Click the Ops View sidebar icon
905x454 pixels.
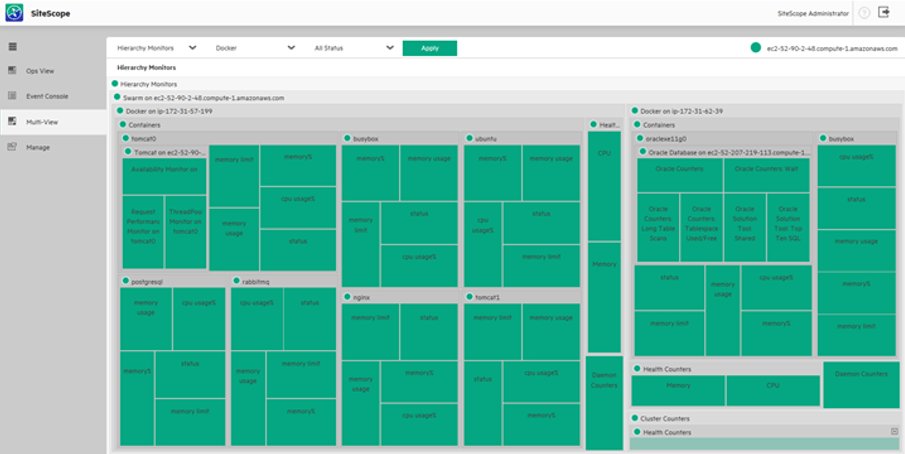pyautogui.click(x=12, y=70)
